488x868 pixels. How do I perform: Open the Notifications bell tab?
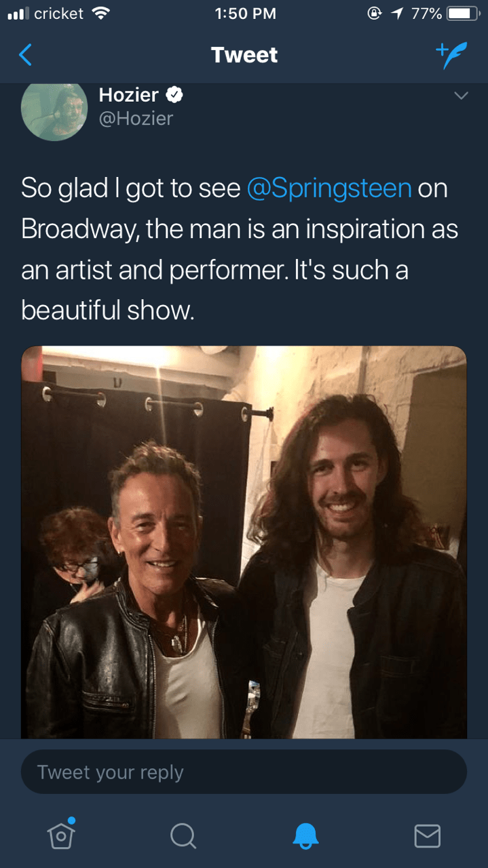click(305, 835)
